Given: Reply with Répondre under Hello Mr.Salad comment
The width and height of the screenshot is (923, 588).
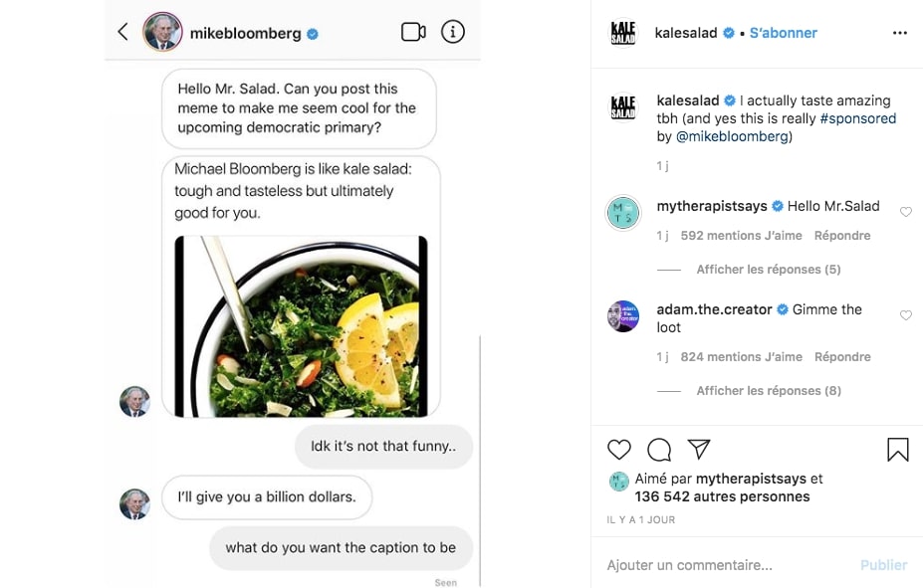Looking at the screenshot, I should tap(841, 235).
